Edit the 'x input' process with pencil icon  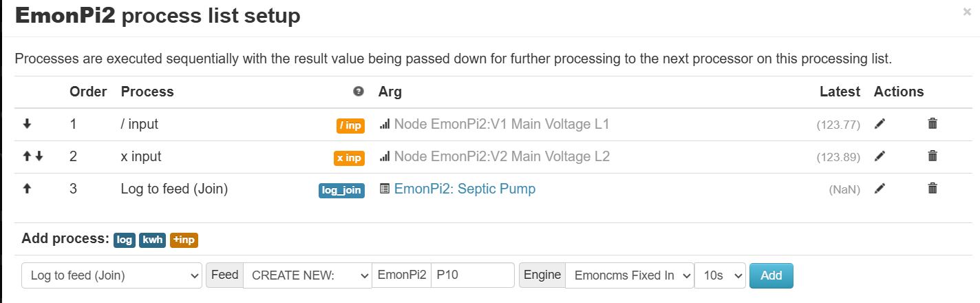pyautogui.click(x=880, y=156)
